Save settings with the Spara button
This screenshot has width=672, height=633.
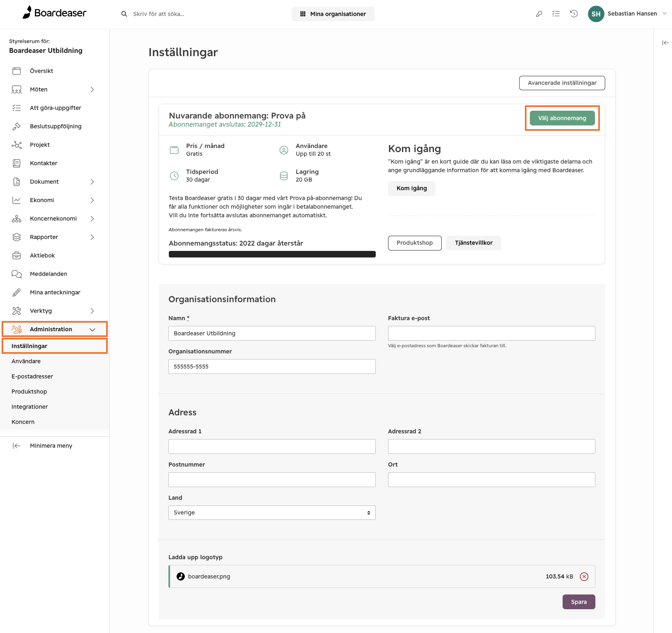pyautogui.click(x=579, y=602)
